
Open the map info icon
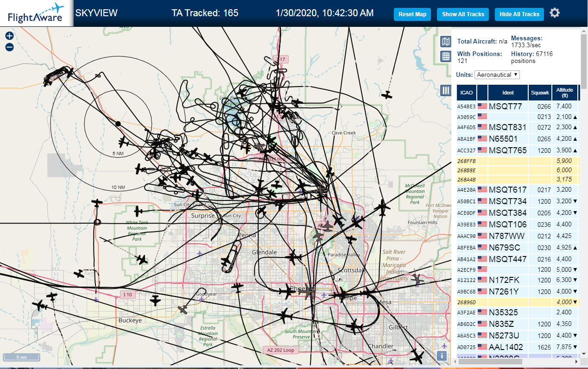pyautogui.click(x=442, y=356)
